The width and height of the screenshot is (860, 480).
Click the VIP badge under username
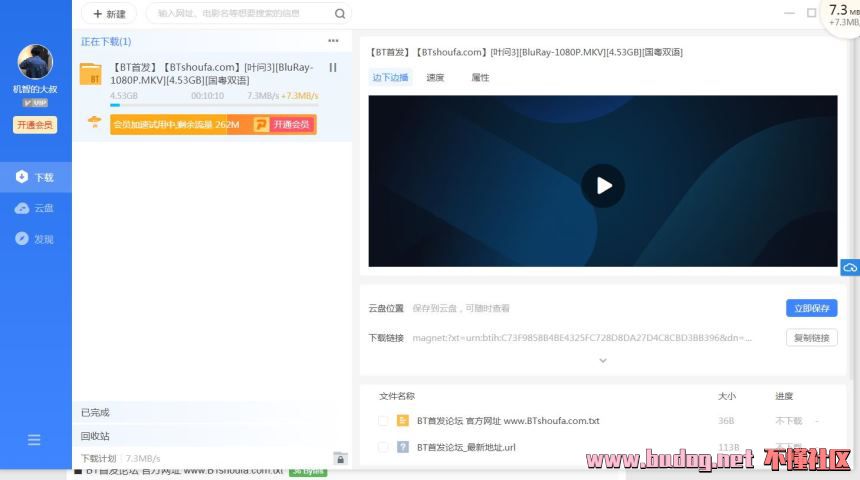tap(35, 103)
